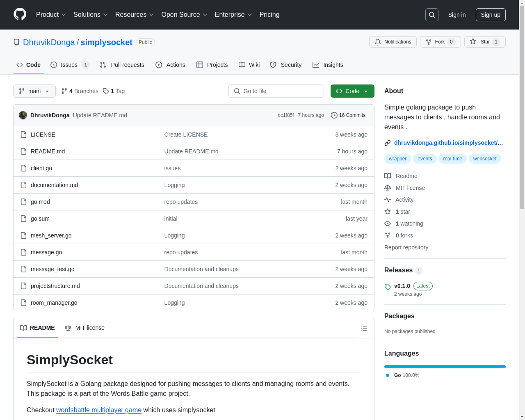View the 1 Tag link
The height and width of the screenshot is (420, 525).
114,91
